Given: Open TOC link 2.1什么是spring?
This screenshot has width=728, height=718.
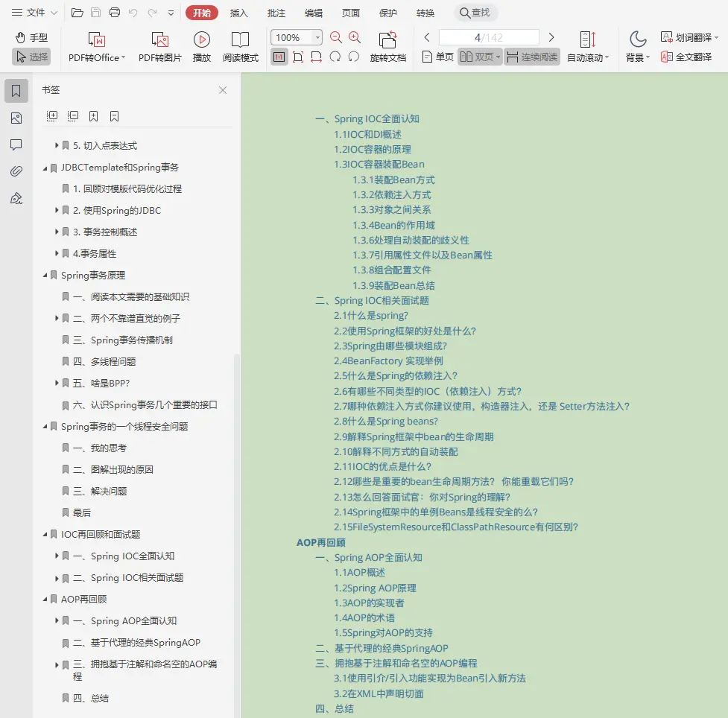Looking at the screenshot, I should pos(370,316).
